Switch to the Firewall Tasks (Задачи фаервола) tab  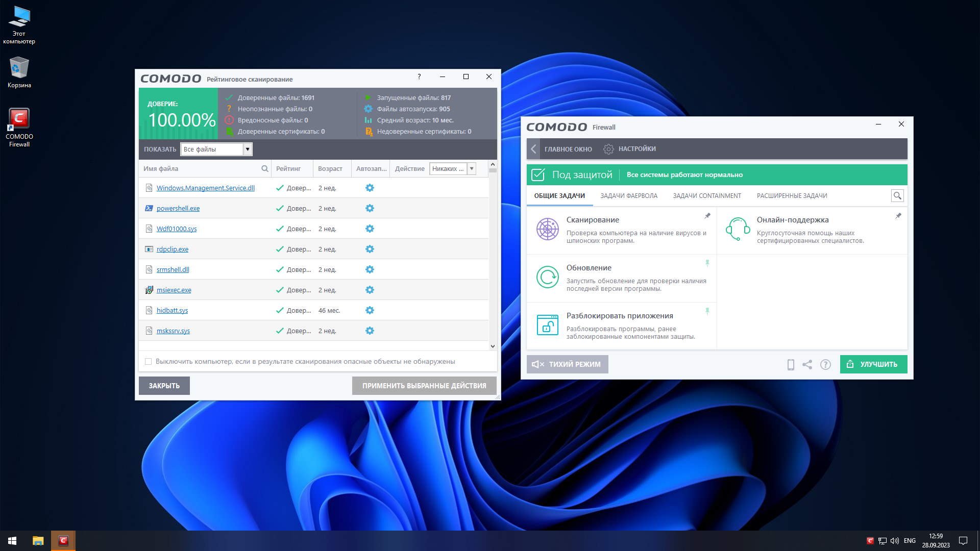[628, 196]
